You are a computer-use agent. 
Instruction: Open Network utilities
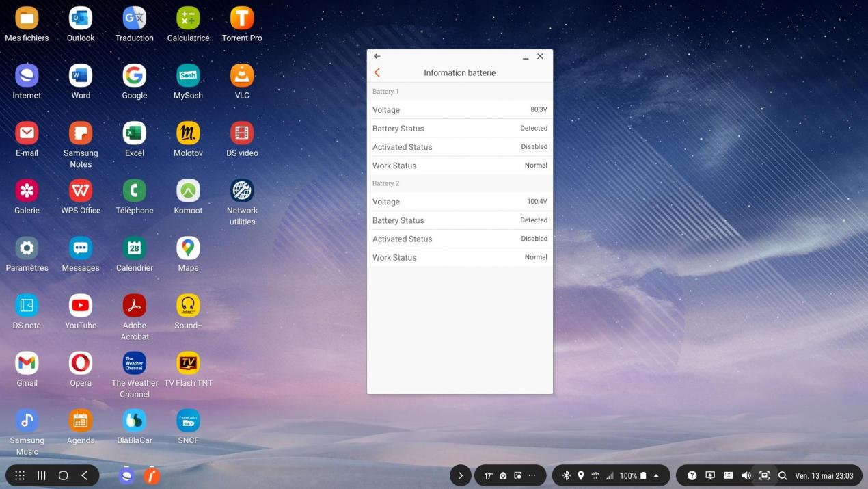[x=242, y=190]
